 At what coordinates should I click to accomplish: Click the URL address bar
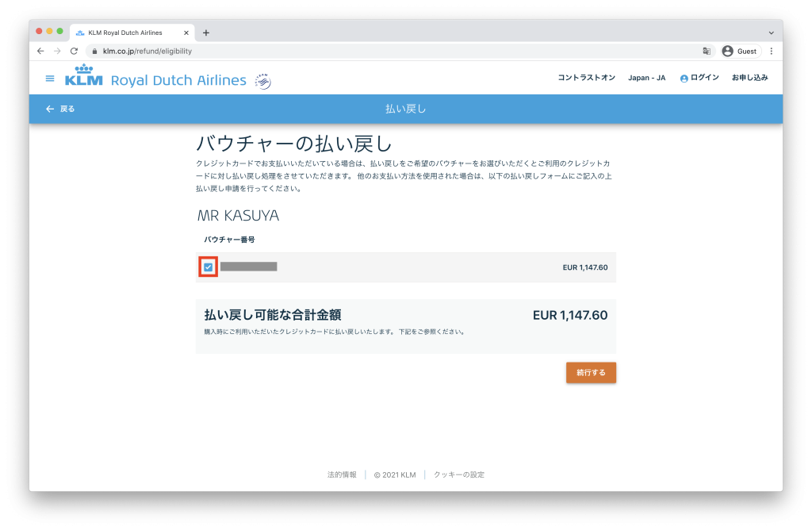coord(396,51)
